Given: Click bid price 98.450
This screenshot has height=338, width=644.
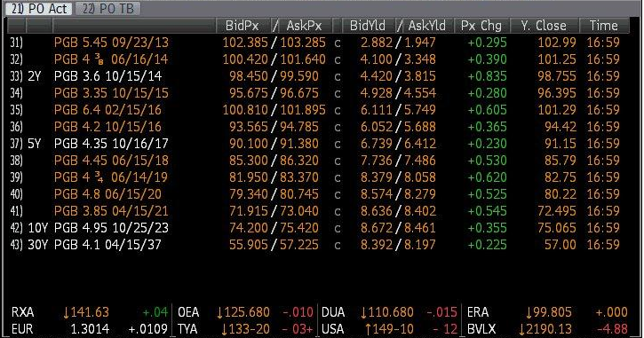Looking at the screenshot, I should 249,76.
